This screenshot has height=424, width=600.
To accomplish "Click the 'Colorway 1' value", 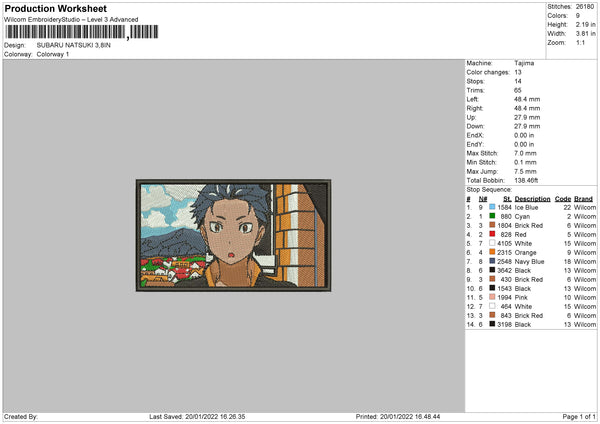I will 53,54.
